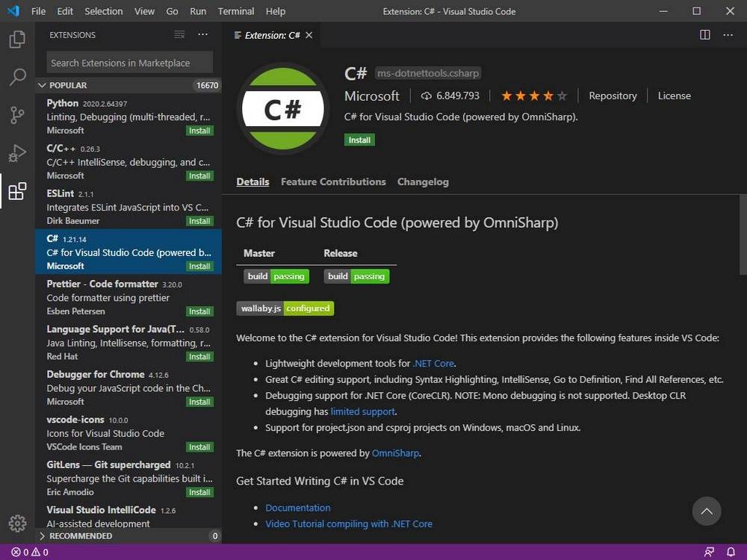The width and height of the screenshot is (747, 560).
Task: Focus the Search Extensions in Marketplace field
Action: 129,63
